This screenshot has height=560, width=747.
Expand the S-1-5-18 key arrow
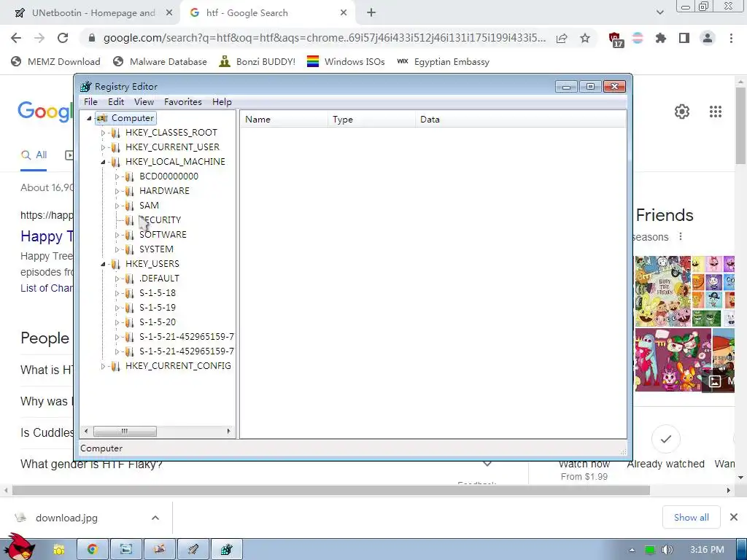[x=117, y=294]
